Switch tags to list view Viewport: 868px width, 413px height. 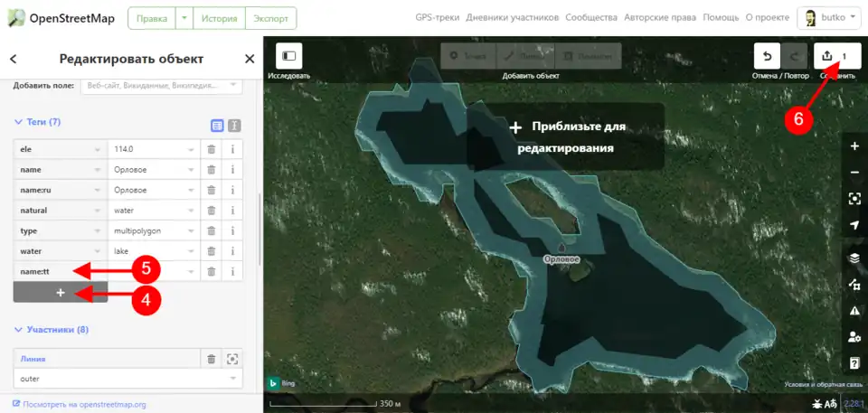point(217,126)
